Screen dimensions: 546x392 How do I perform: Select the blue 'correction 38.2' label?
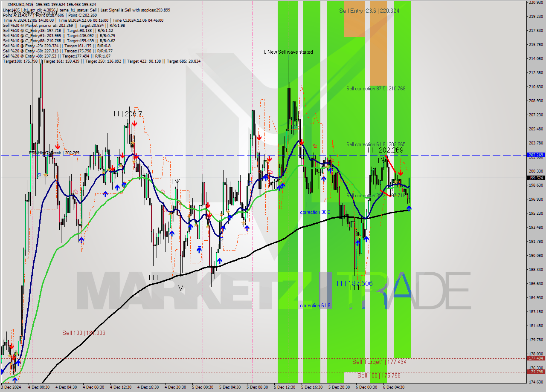[316, 212]
